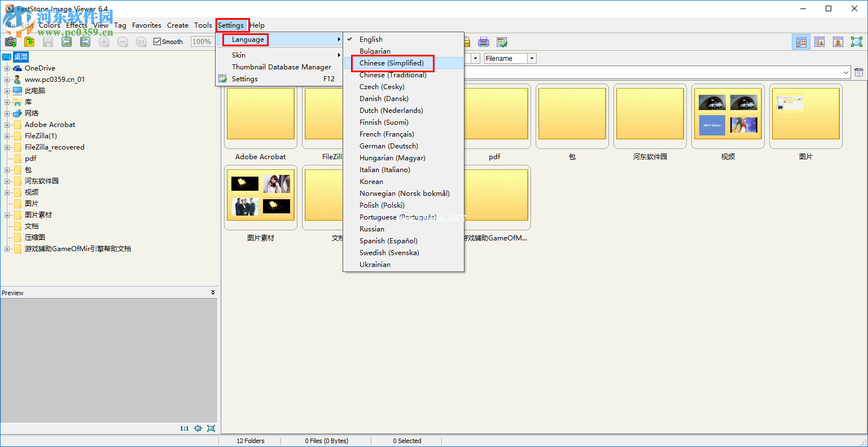Expand the OneDrive tree node
The height and width of the screenshot is (447, 868).
(x=7, y=68)
